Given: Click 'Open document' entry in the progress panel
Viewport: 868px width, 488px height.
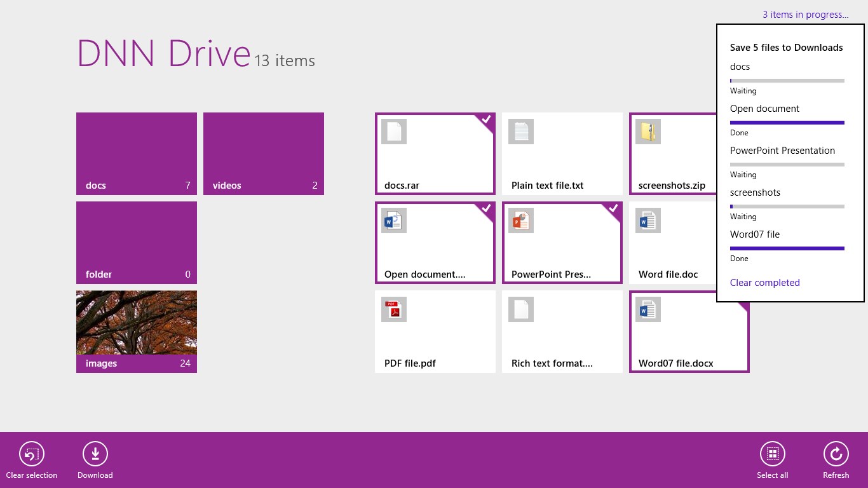Looking at the screenshot, I should coord(765,109).
